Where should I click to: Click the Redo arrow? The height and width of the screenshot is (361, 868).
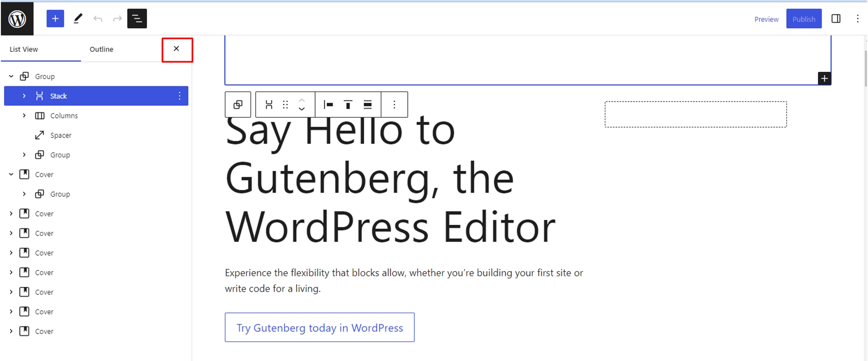(x=117, y=19)
